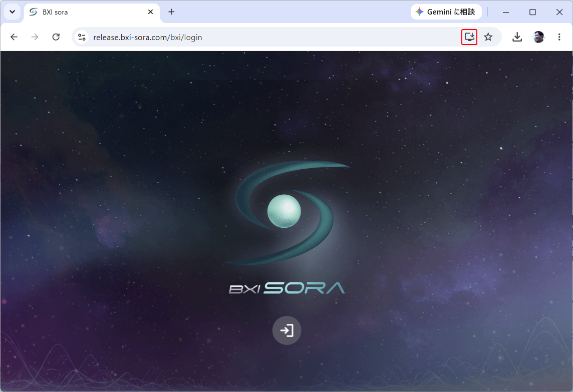Open the Chrome downloads panel

coord(517,37)
